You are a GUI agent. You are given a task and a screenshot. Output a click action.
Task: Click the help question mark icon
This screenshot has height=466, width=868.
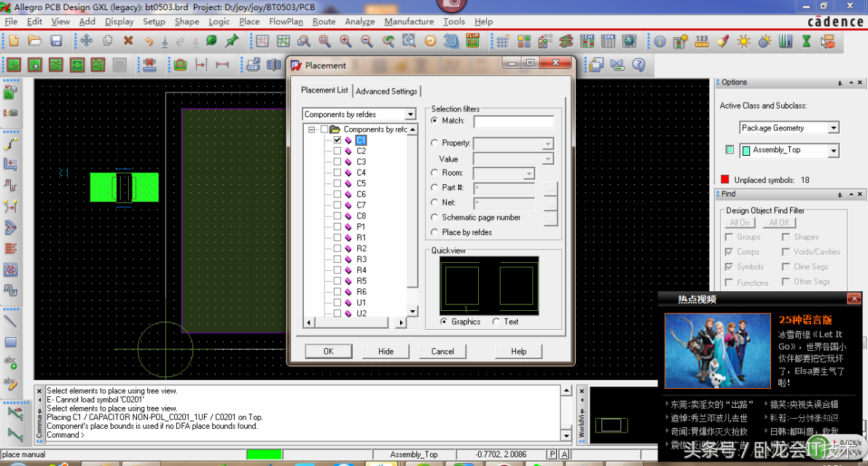(x=638, y=66)
